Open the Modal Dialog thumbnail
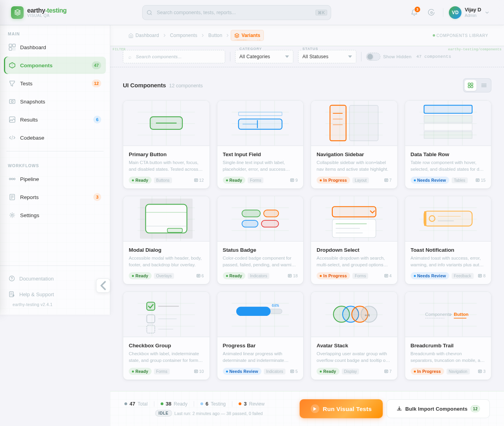 coord(166,219)
